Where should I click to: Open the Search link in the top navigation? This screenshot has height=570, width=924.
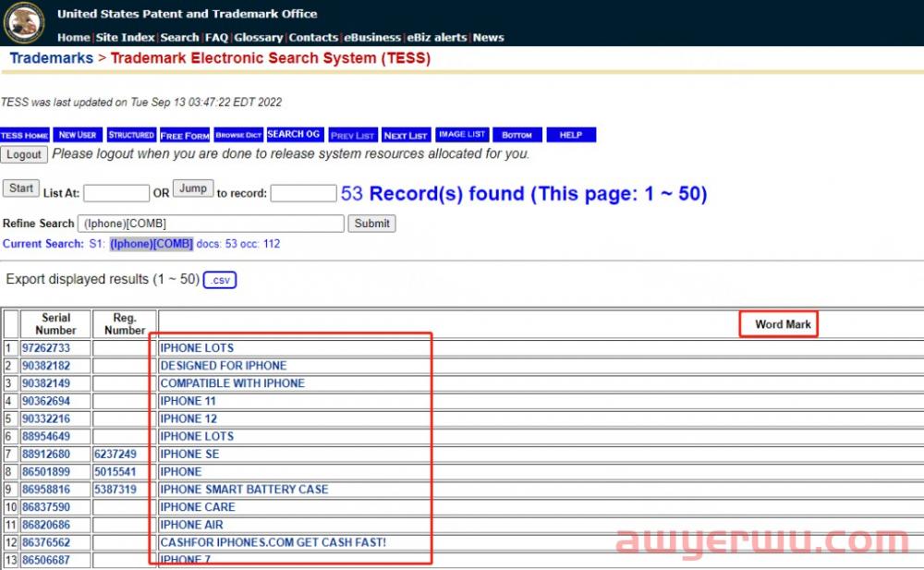coord(180,37)
